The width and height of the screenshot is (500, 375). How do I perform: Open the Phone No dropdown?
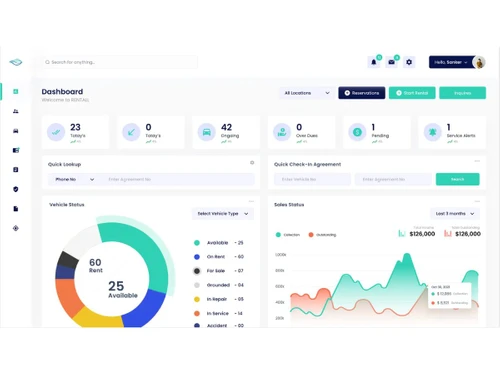[x=74, y=179]
